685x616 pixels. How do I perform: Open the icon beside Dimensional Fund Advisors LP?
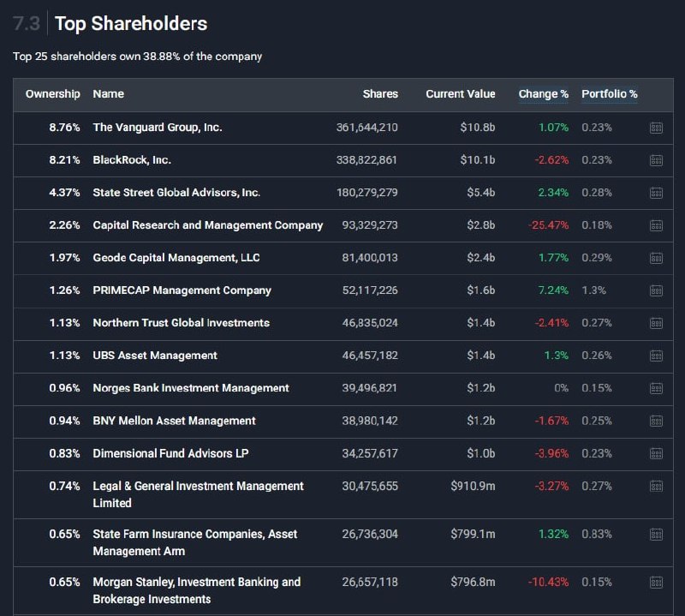(656, 453)
